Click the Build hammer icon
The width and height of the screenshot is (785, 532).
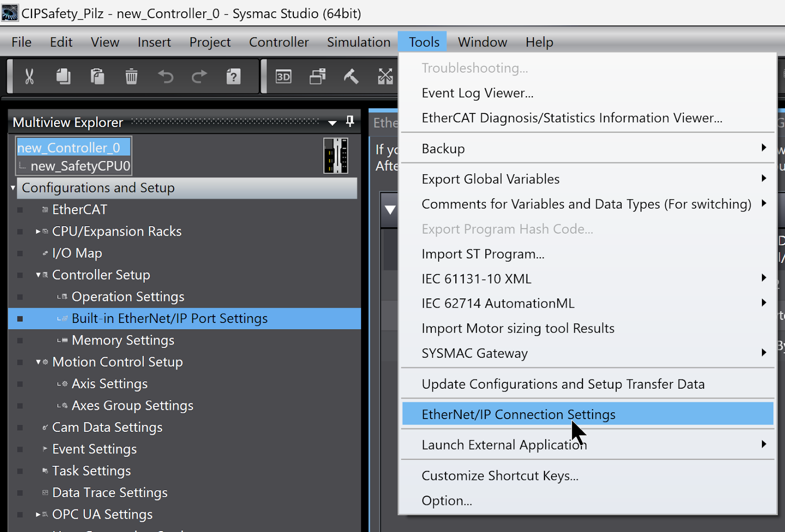click(351, 77)
